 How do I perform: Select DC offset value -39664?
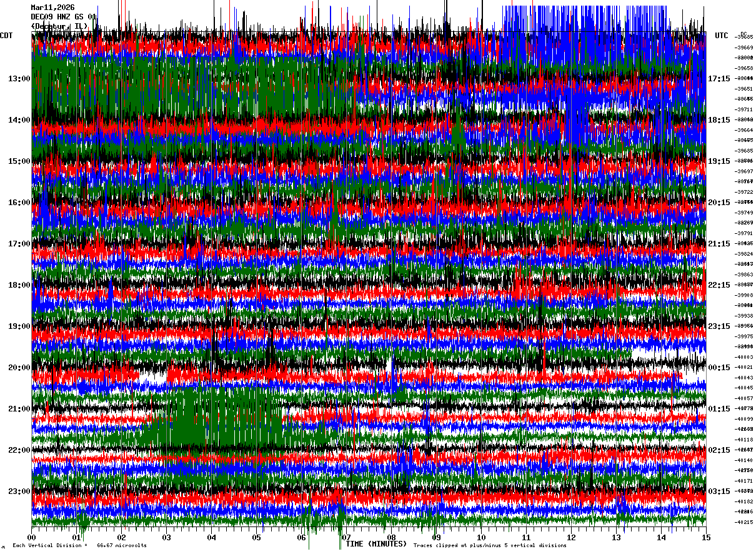coord(744,130)
